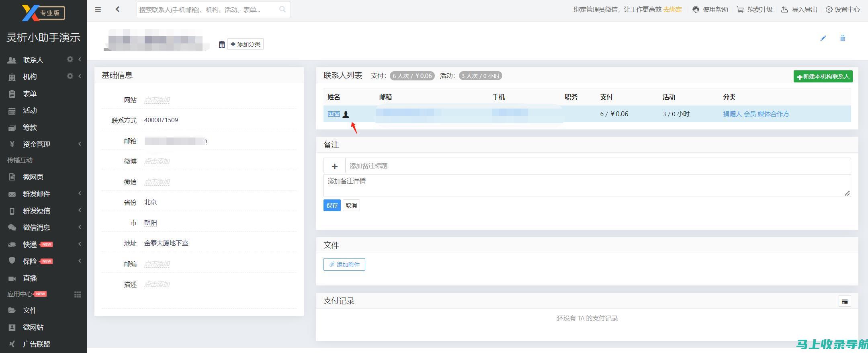Focus the contact search box
The width and height of the screenshot is (868, 353).
pos(213,10)
